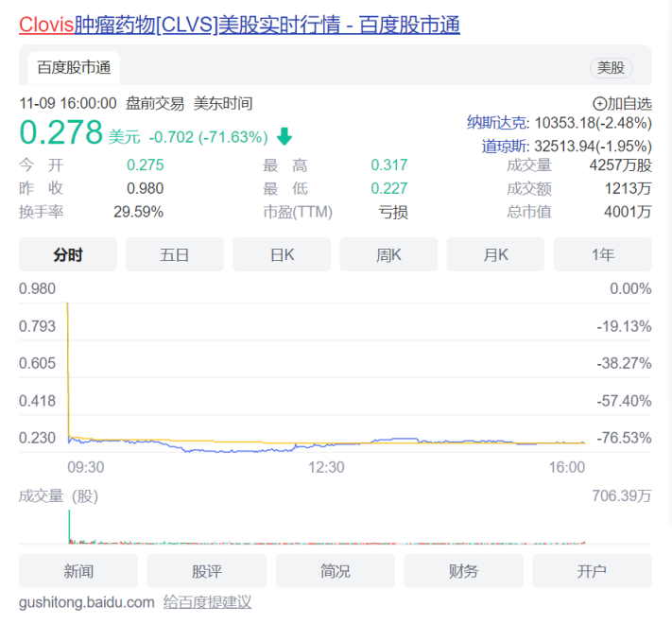Image resolution: width=672 pixels, height=624 pixels.
Task: Click the green down arrow icon
Action: (x=284, y=137)
